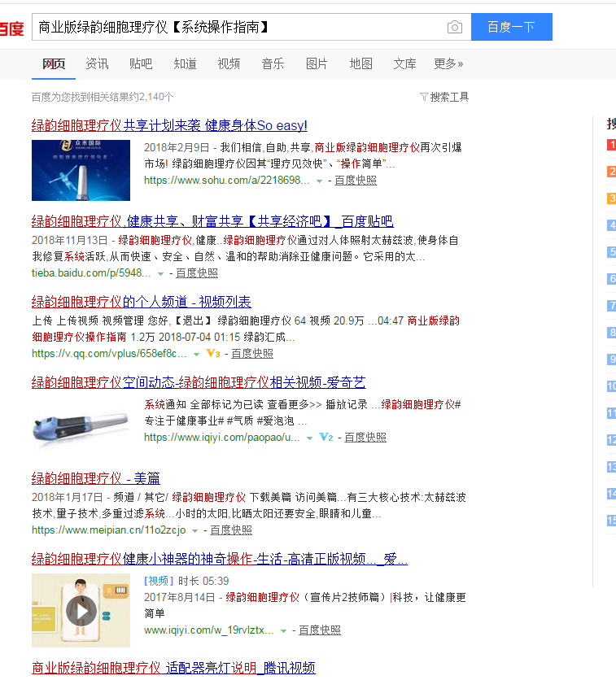616x680 pixels.
Task: Click the filter icon beside 搜索工具
Action: [x=424, y=98]
